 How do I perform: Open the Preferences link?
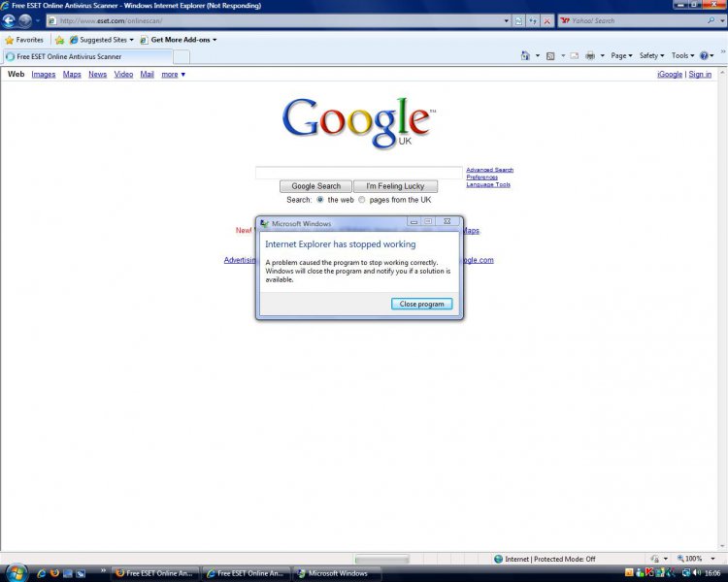[x=481, y=178]
